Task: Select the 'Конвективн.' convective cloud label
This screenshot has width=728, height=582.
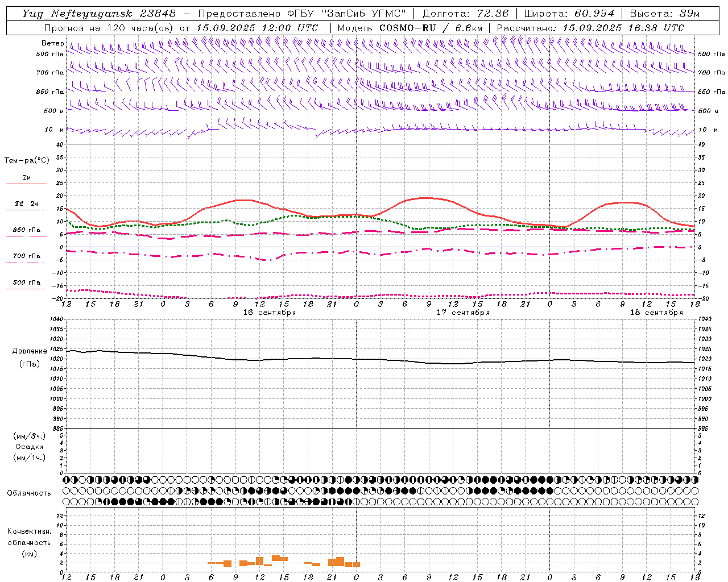Action: (30, 531)
